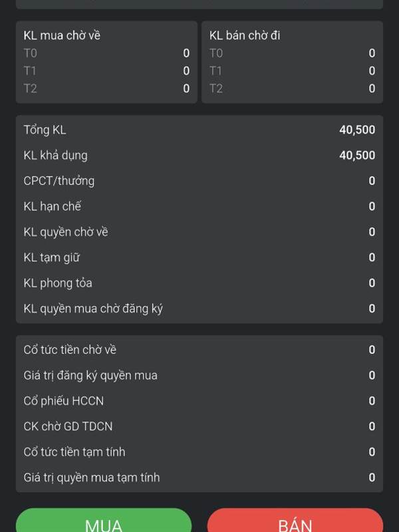The width and height of the screenshot is (399, 532).
Task: Tap T0 row in KL bán chờ đi
Action: [x=293, y=53]
